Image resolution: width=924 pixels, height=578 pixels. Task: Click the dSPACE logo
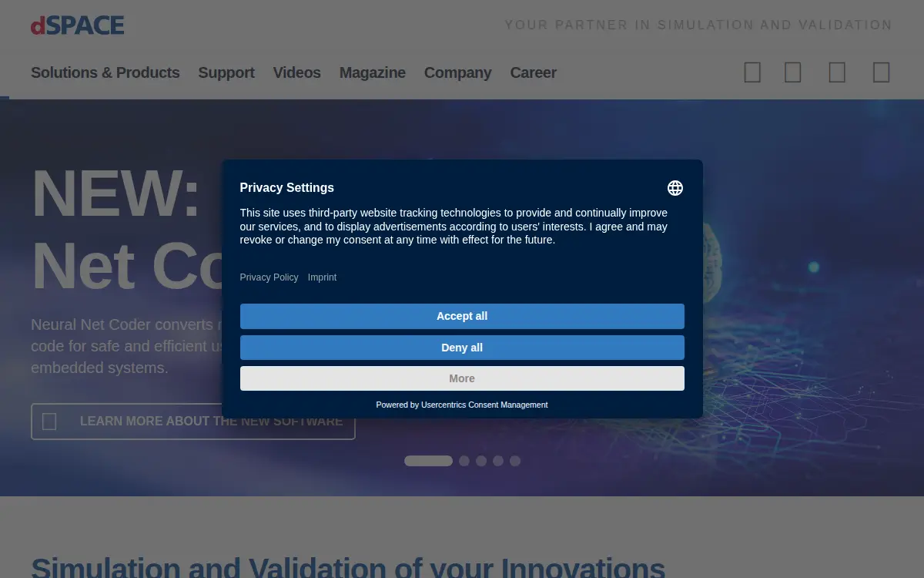click(x=77, y=25)
